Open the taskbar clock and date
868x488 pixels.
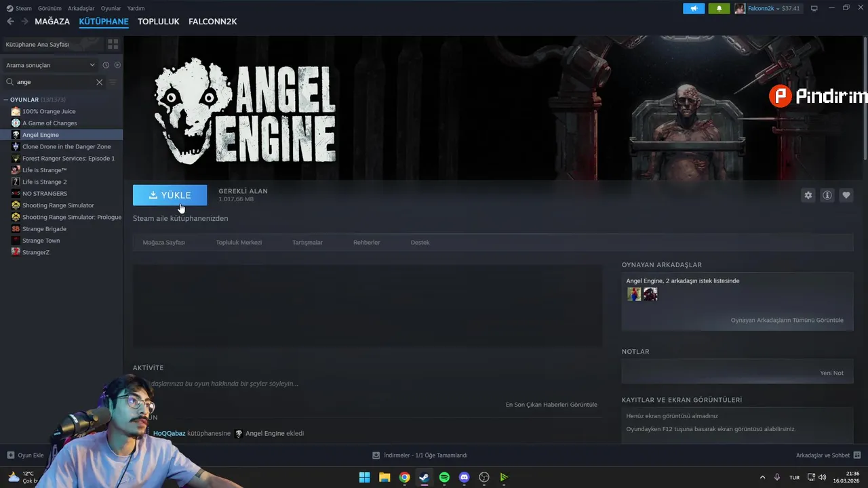[846, 477]
